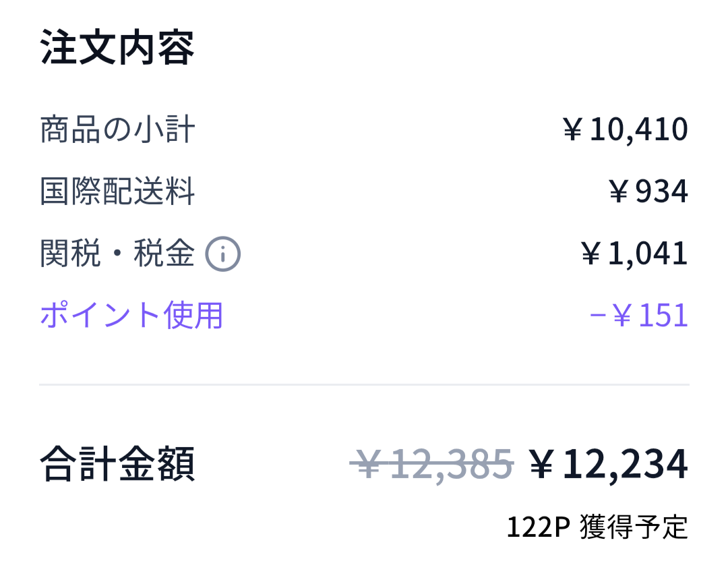Image resolution: width=728 pixels, height=580 pixels.
Task: Tap the 国際配送料 label
Action: tap(117, 192)
